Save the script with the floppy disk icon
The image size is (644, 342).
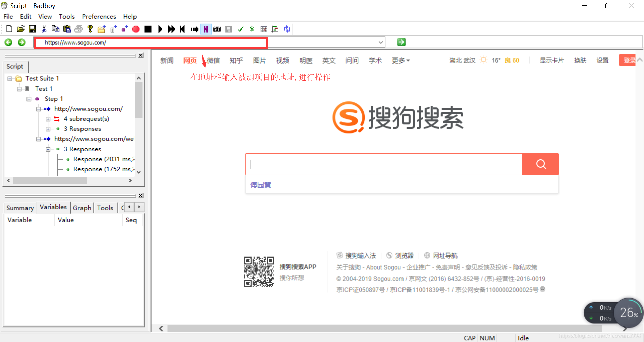pyautogui.click(x=32, y=29)
